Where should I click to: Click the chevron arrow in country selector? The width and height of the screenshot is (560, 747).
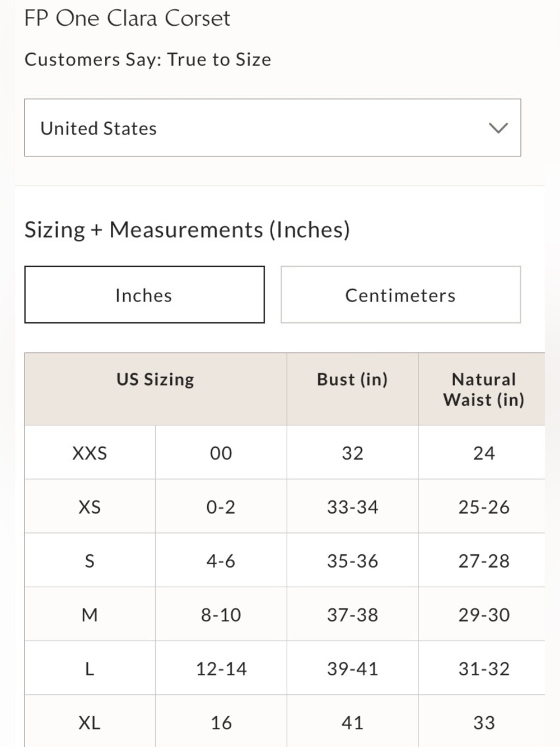498,128
